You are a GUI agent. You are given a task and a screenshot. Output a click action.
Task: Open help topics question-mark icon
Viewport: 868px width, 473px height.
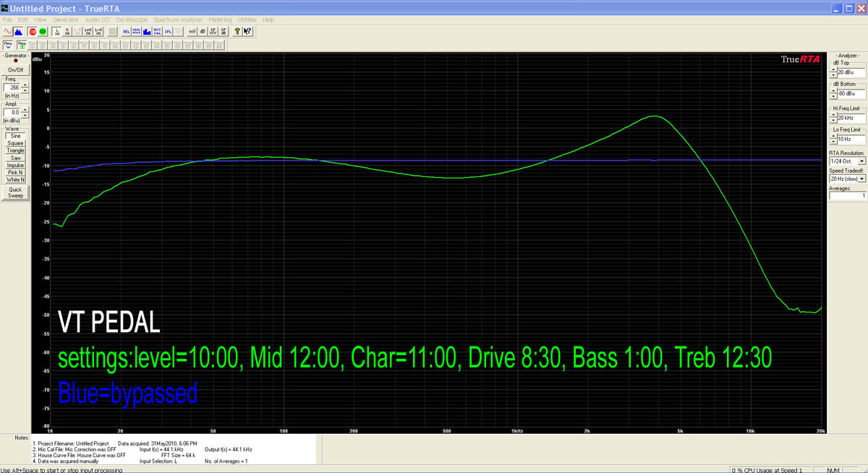pos(237,31)
